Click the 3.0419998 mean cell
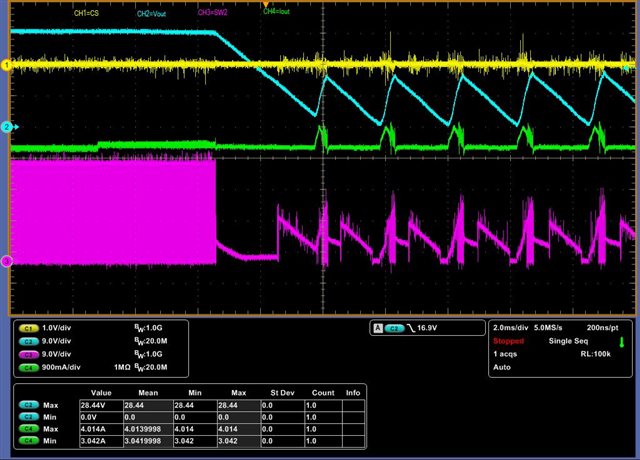 click(x=148, y=441)
